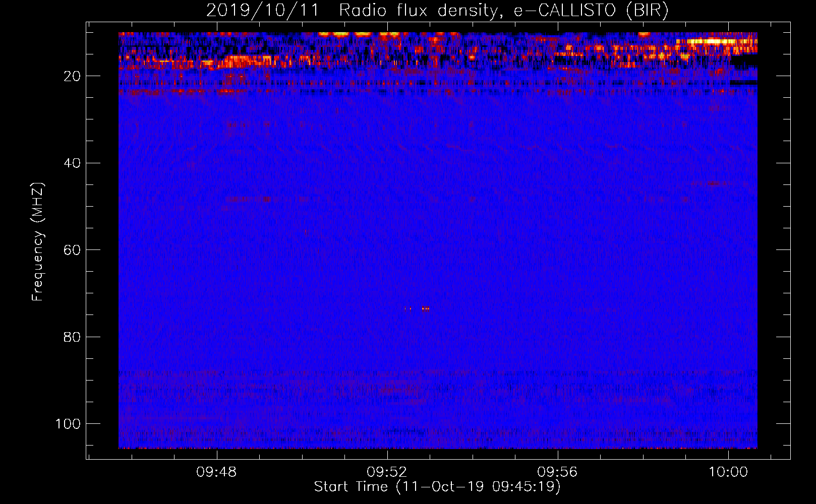Click the plot title '2019/10/11 Radio flux density, e-CALLISTO (BIR)'
816x504 pixels.
[x=437, y=11]
